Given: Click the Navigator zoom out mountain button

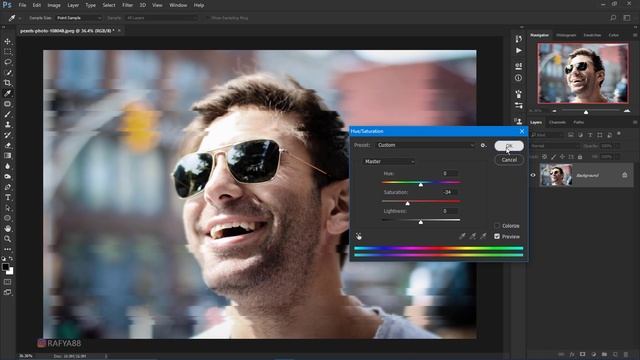Looking at the screenshot, I should click(554, 111).
